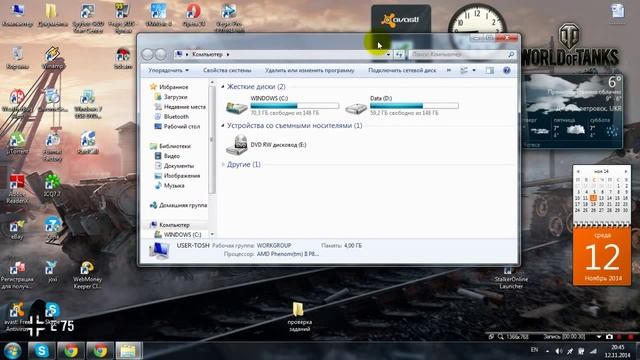Image resolution: width=640 pixels, height=360 pixels.
Task: Click the Explorer forward arrow button
Action: pos(161,54)
